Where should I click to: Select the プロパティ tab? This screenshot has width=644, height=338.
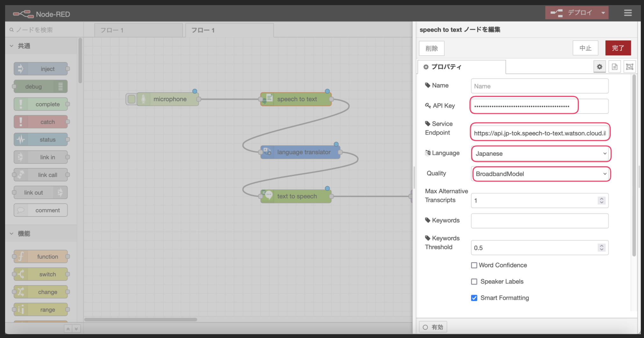coord(462,67)
